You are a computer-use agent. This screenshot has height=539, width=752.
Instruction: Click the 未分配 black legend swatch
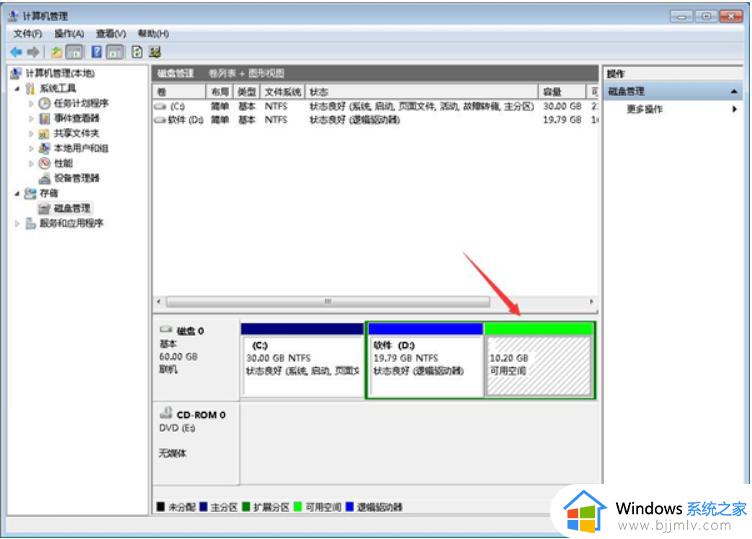[161, 506]
